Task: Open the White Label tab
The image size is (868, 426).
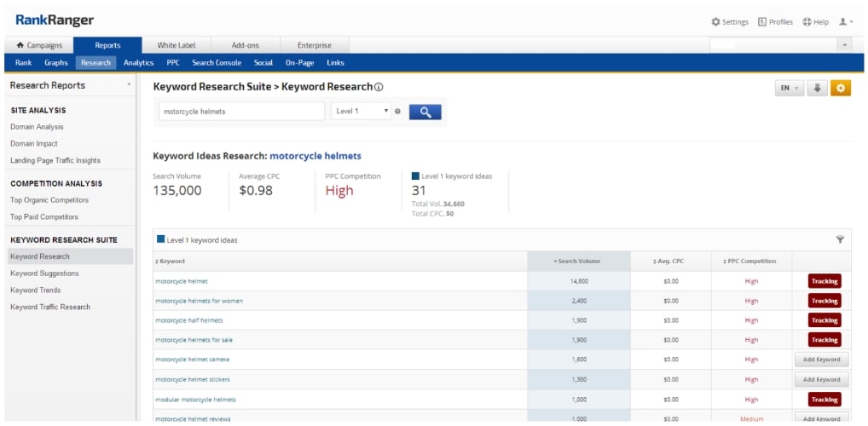Action: pyautogui.click(x=176, y=45)
